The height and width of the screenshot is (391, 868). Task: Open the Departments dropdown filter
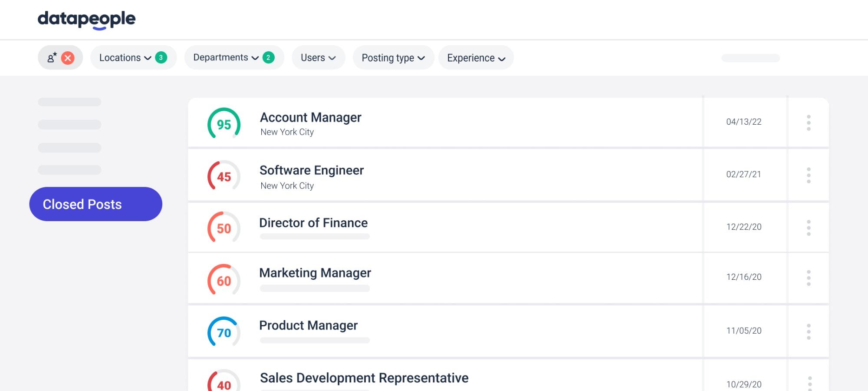point(234,58)
